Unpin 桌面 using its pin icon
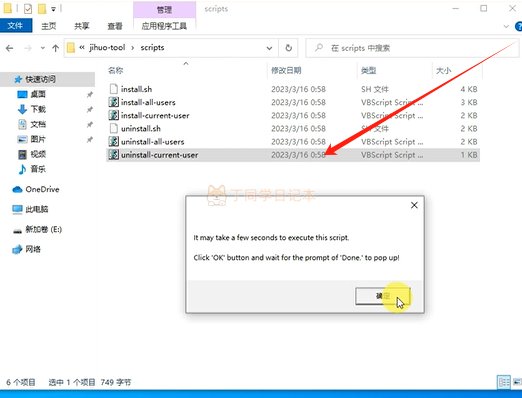Screen dimensions: 522x398 (90, 95)
